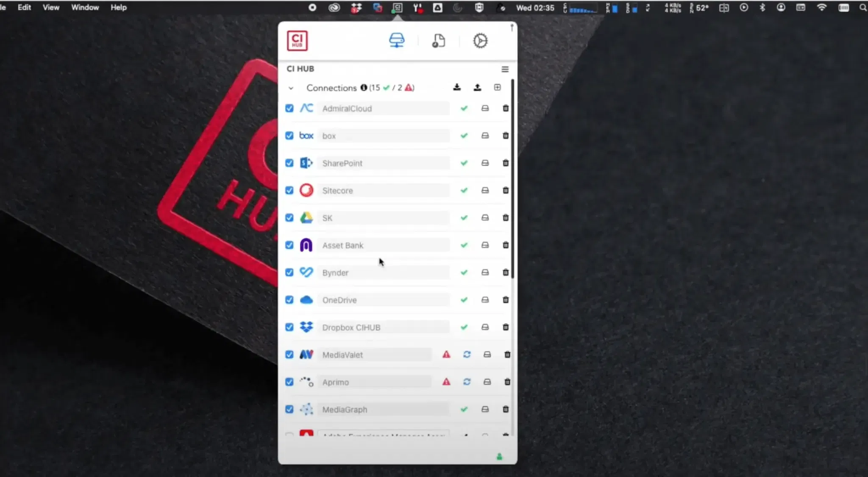The height and width of the screenshot is (477, 868).
Task: Click the Dropbox menu bar icon
Action: point(356,8)
